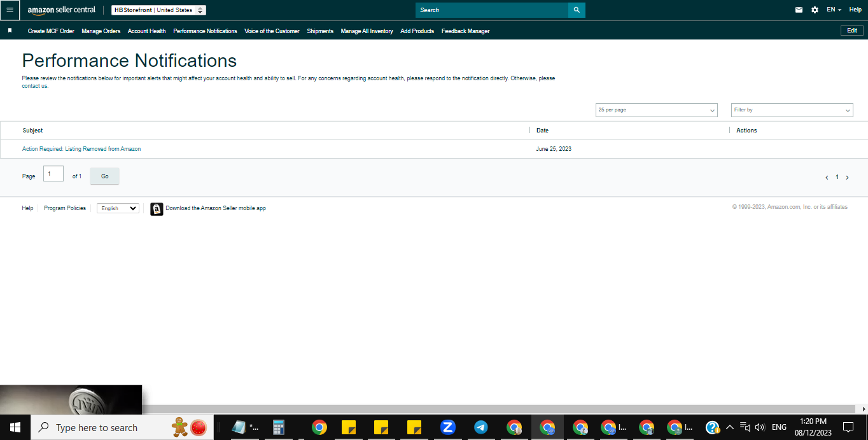Click the Subject column header

pos(33,131)
